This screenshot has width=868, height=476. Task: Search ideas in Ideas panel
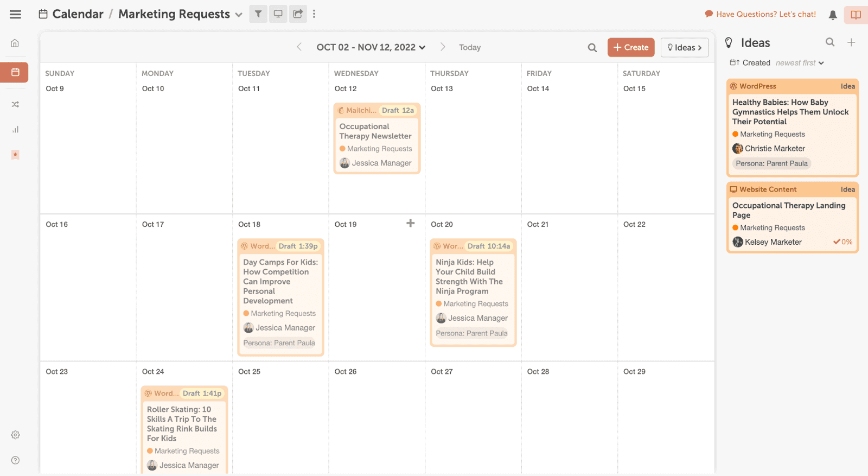830,42
